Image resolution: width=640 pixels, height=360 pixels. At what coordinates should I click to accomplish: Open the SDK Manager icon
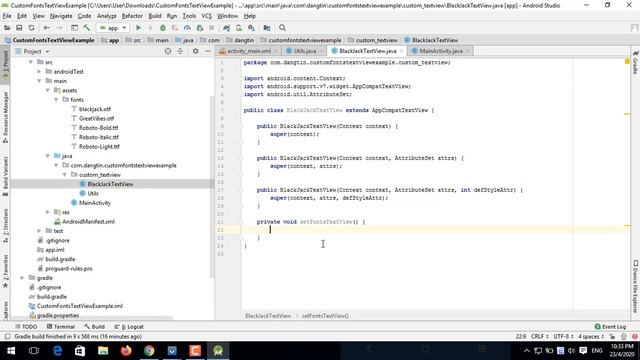coord(251,28)
